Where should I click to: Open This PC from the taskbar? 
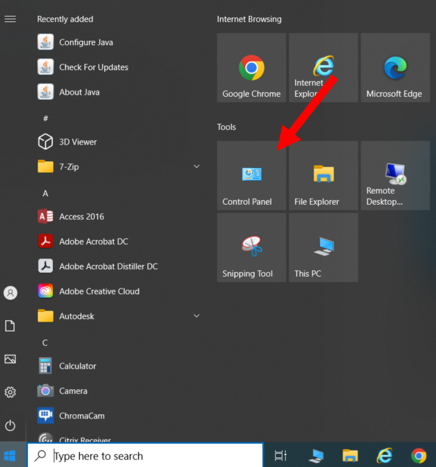pyautogui.click(x=316, y=456)
